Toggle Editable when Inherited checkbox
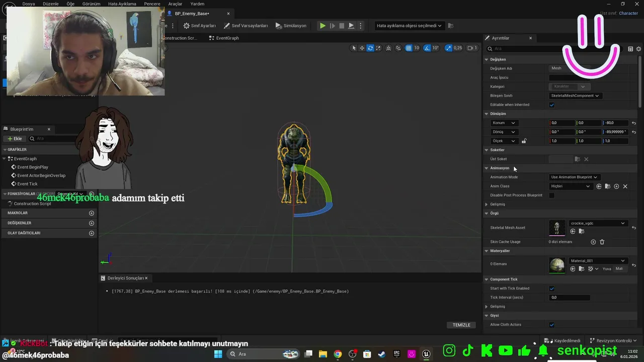Screen dimensions: 644x362 coord(552,105)
